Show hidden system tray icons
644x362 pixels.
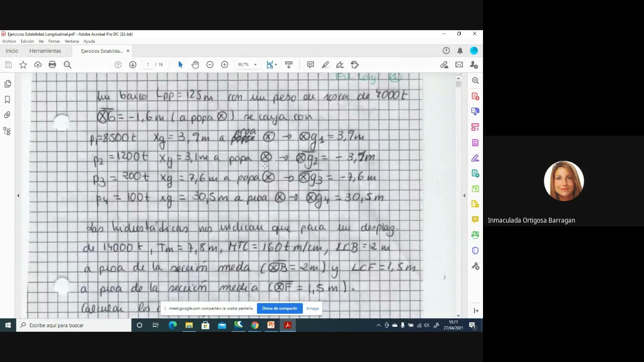[378, 325]
